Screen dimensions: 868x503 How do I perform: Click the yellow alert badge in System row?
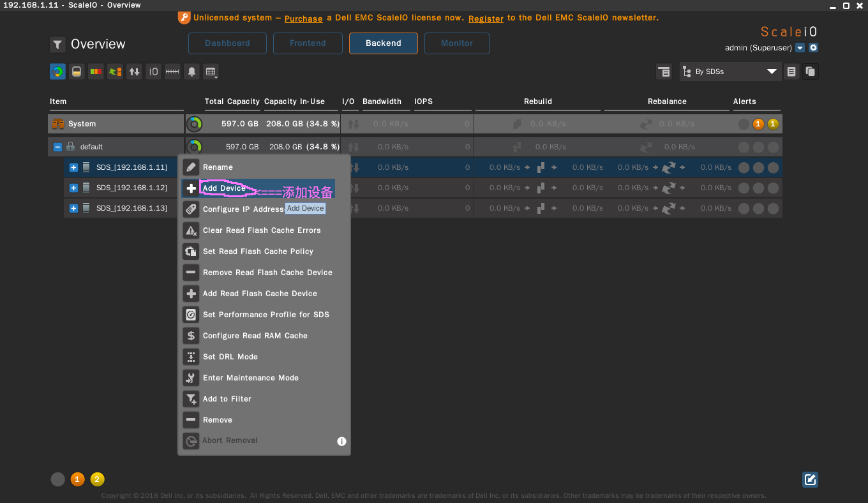773,124
